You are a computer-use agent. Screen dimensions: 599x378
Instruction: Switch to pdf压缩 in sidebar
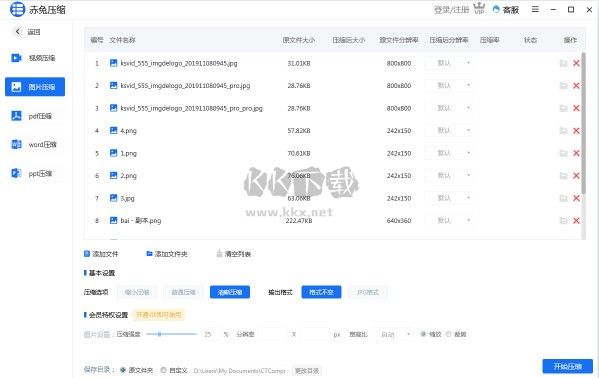[x=35, y=116]
